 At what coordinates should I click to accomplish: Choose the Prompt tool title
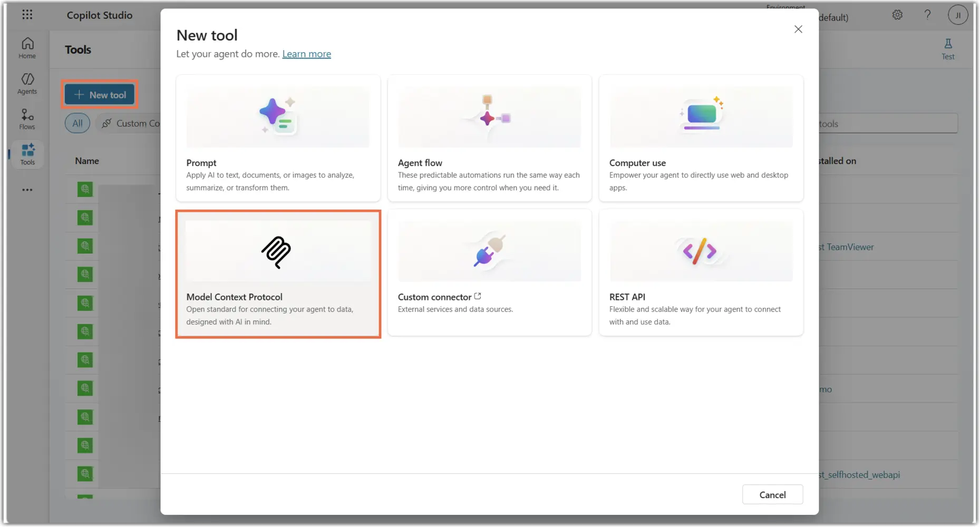(x=201, y=163)
